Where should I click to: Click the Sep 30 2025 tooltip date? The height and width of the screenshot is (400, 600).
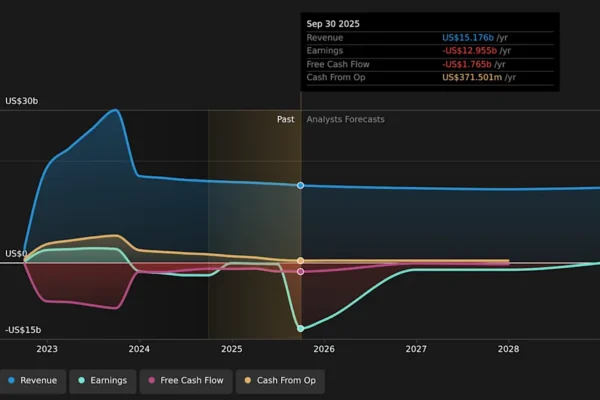click(x=333, y=21)
